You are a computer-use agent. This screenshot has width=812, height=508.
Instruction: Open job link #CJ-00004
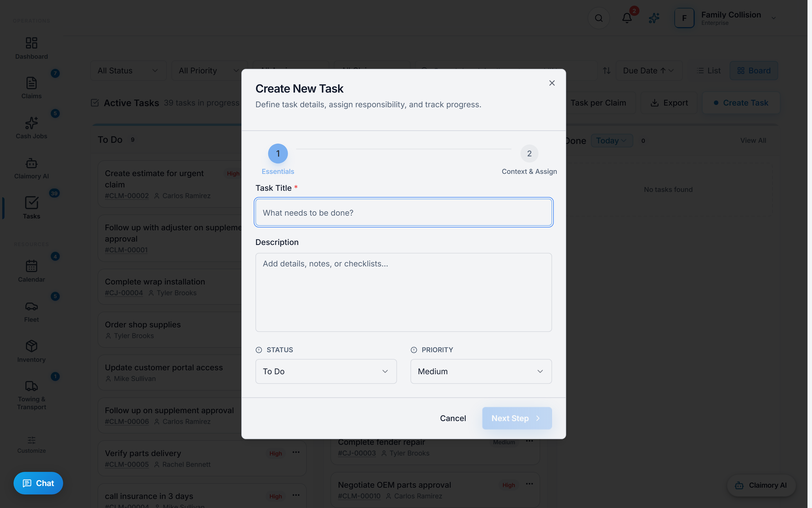[x=123, y=293]
